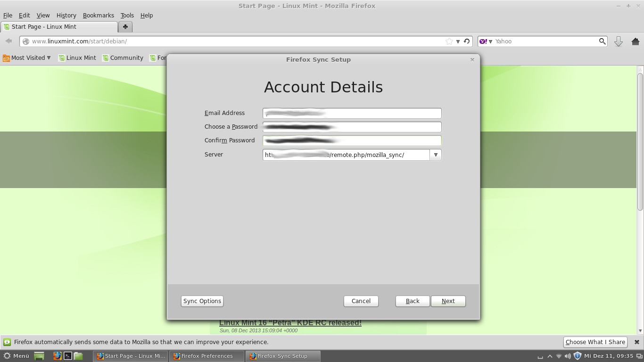The height and width of the screenshot is (362, 644).
Task: Switch to Firefox Preferences taskbar window
Action: pos(207,356)
